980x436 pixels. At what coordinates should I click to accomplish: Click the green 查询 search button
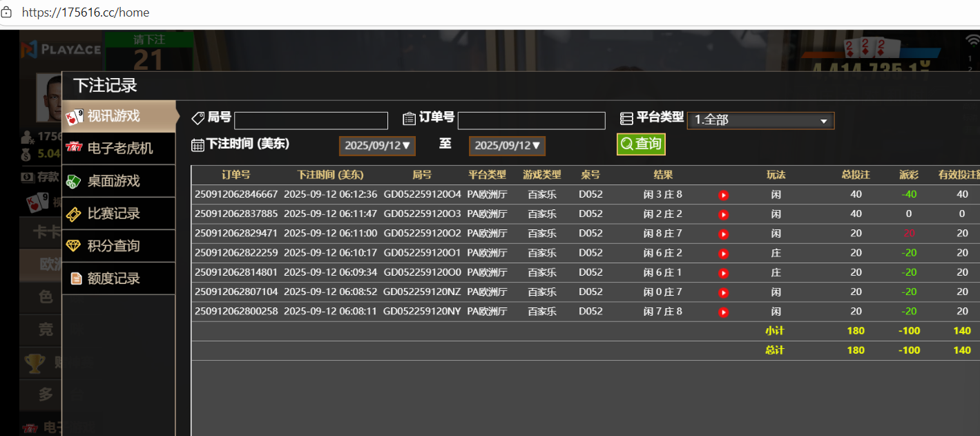(640, 144)
